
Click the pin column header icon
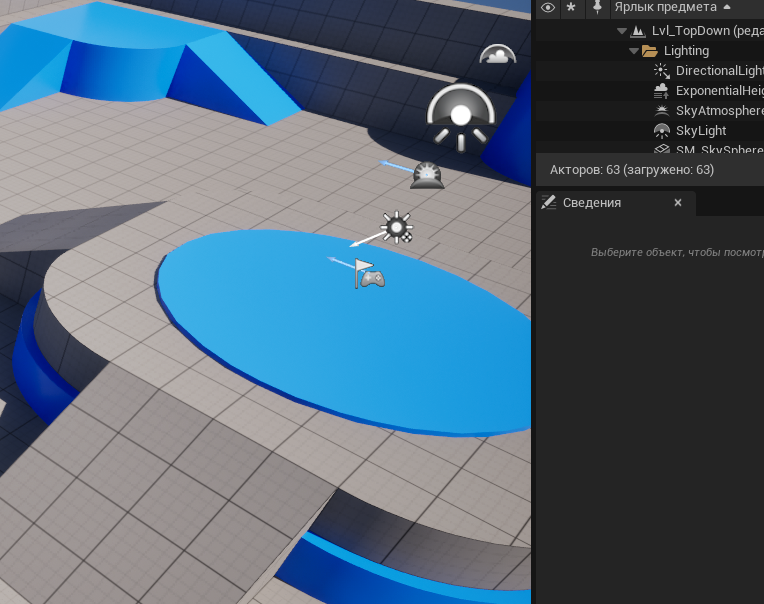tap(597, 7)
